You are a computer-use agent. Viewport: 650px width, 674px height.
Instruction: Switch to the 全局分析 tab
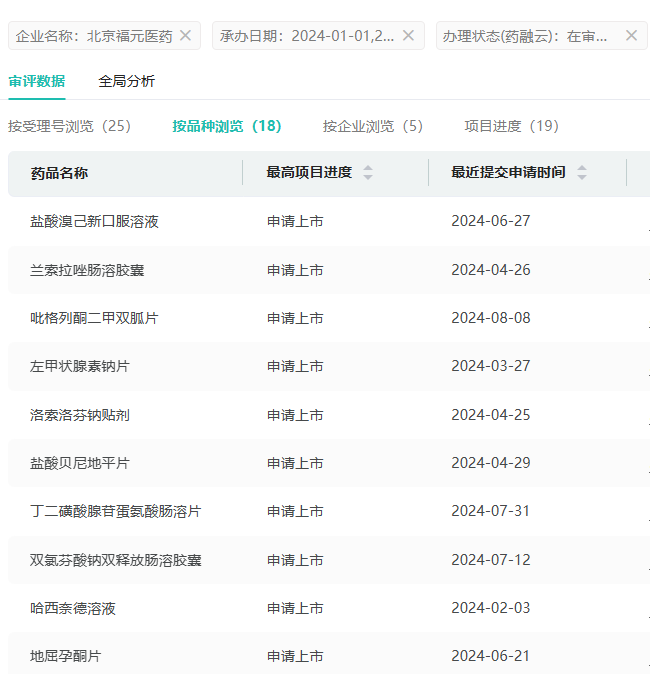(x=126, y=81)
